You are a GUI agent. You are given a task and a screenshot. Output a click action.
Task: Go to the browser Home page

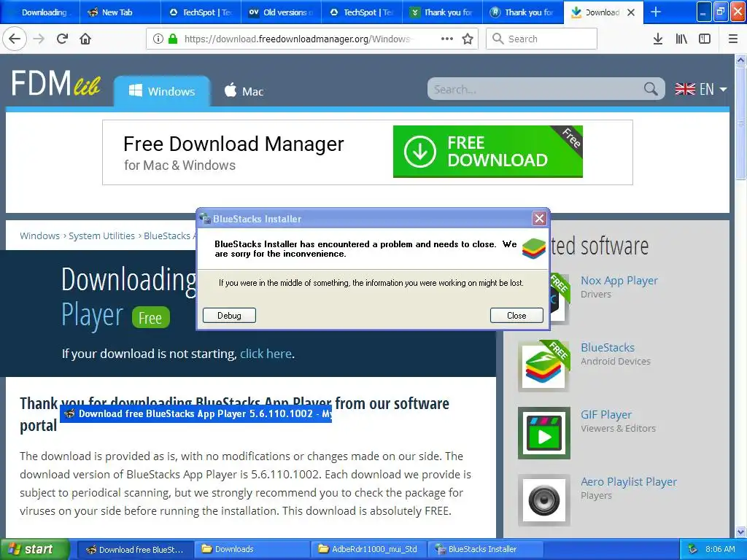[x=85, y=39]
